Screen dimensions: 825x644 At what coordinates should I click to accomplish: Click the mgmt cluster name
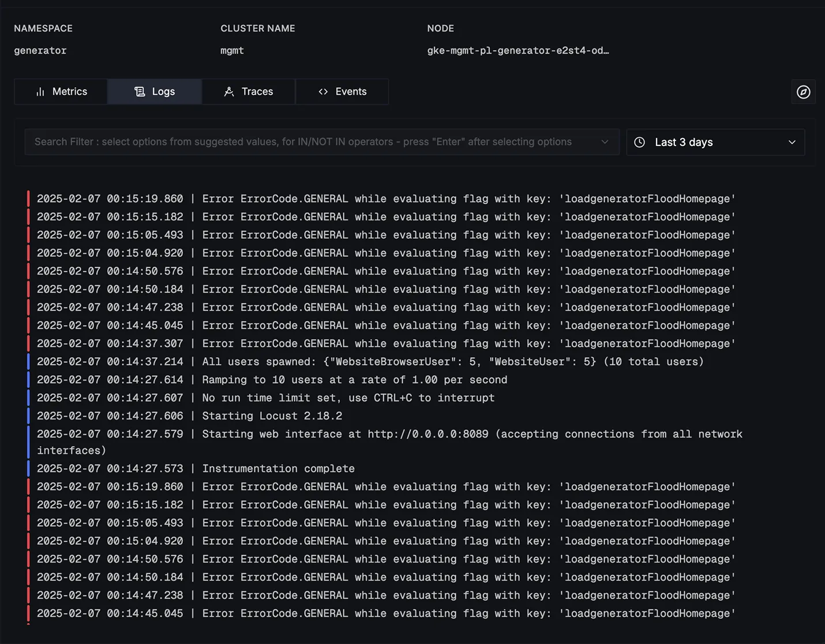point(232,51)
